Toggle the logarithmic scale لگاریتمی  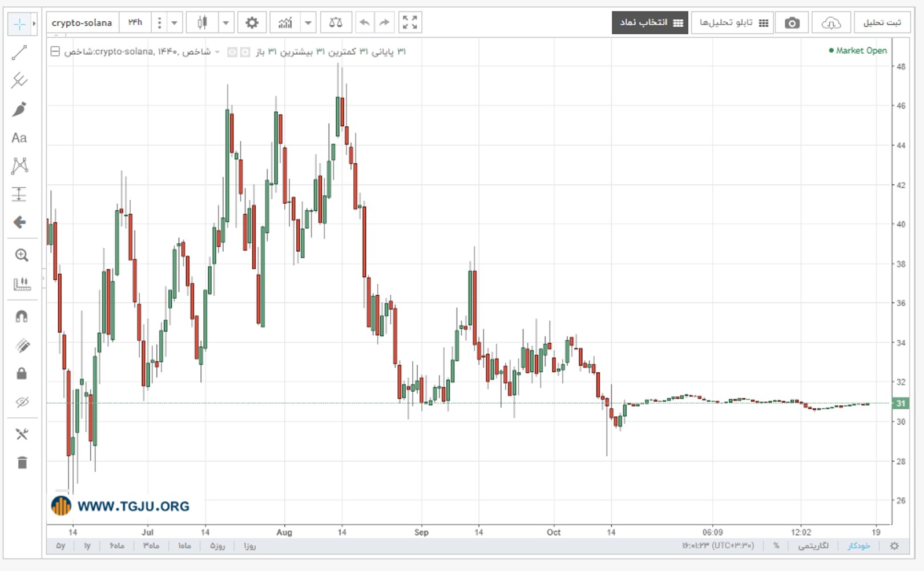(813, 546)
